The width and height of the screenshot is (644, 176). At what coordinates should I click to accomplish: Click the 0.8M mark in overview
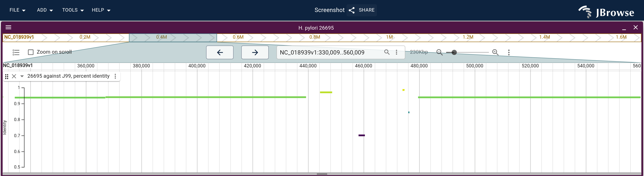(x=315, y=37)
